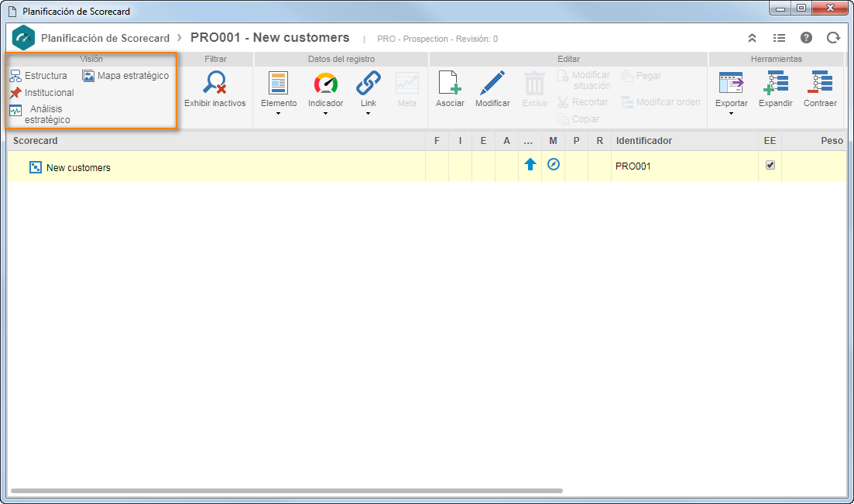Viewport: 854px width, 504px height.
Task: Click the Scorecard column header
Action: point(216,141)
